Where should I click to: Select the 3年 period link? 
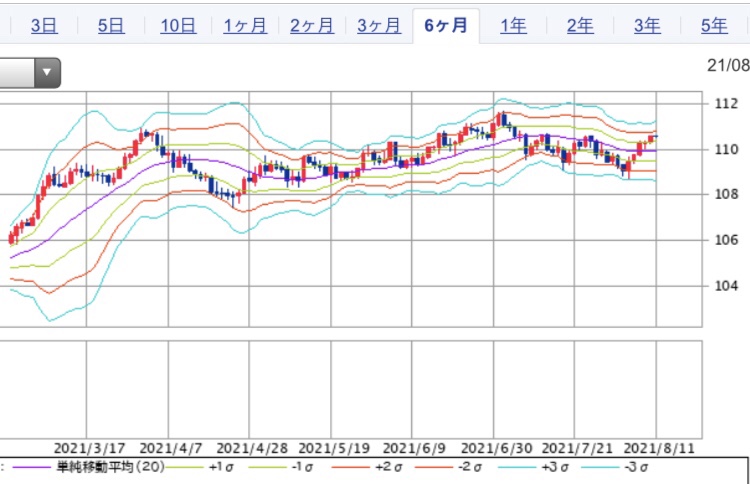(x=647, y=26)
